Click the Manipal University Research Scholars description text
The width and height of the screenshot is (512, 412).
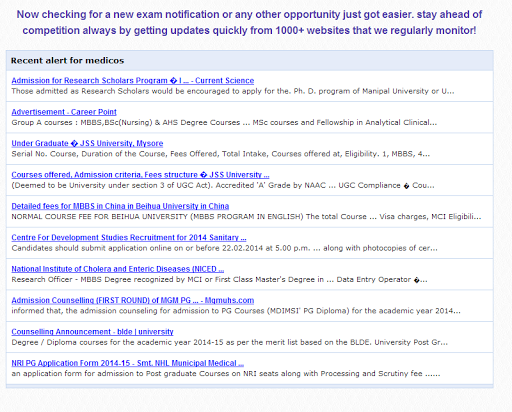(x=233, y=91)
